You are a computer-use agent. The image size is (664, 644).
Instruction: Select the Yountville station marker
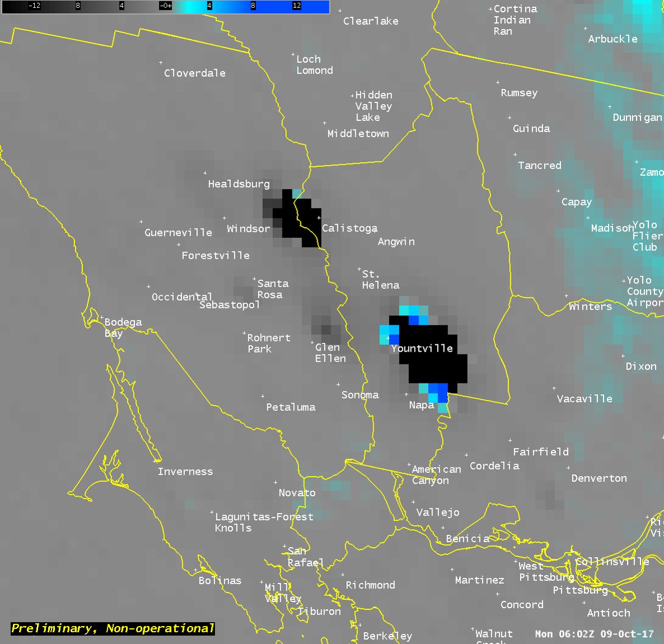(388, 338)
